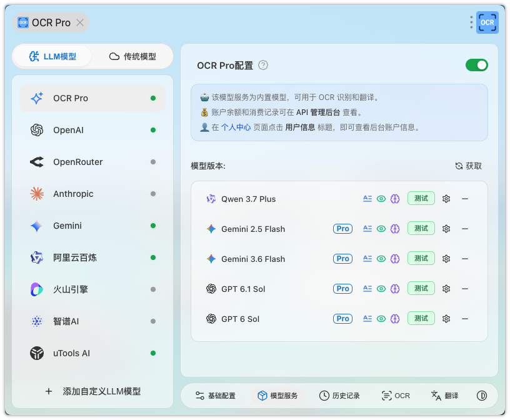The width and height of the screenshot is (510, 420).
Task: Click the circular D icon in bottom bar
Action: (481, 396)
